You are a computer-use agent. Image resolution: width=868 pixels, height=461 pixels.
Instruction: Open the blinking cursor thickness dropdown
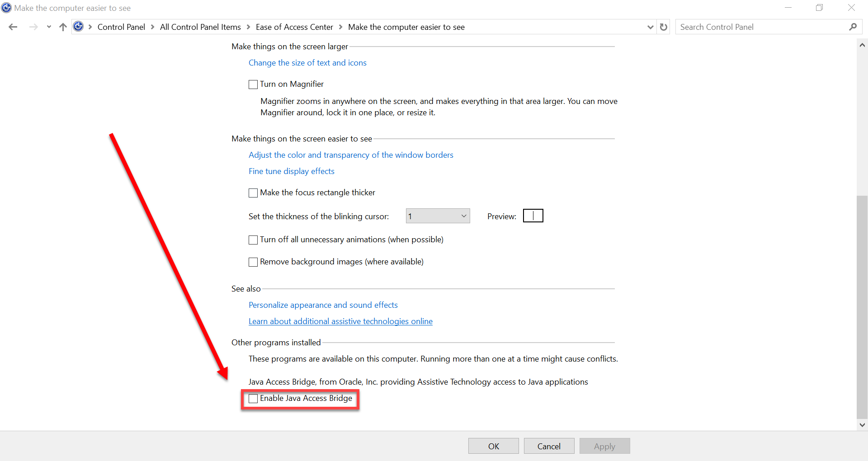tap(438, 216)
